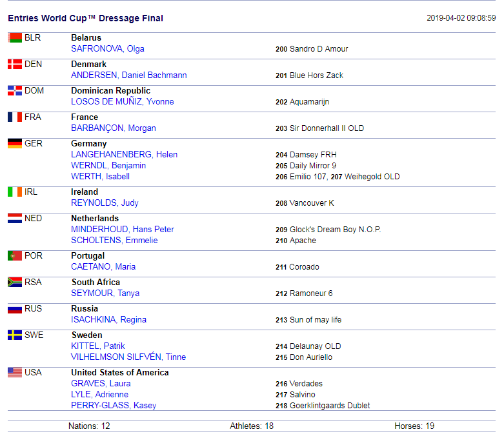Click horse entry 216 Verdades
Screen dimensions: 504x436
(299, 384)
